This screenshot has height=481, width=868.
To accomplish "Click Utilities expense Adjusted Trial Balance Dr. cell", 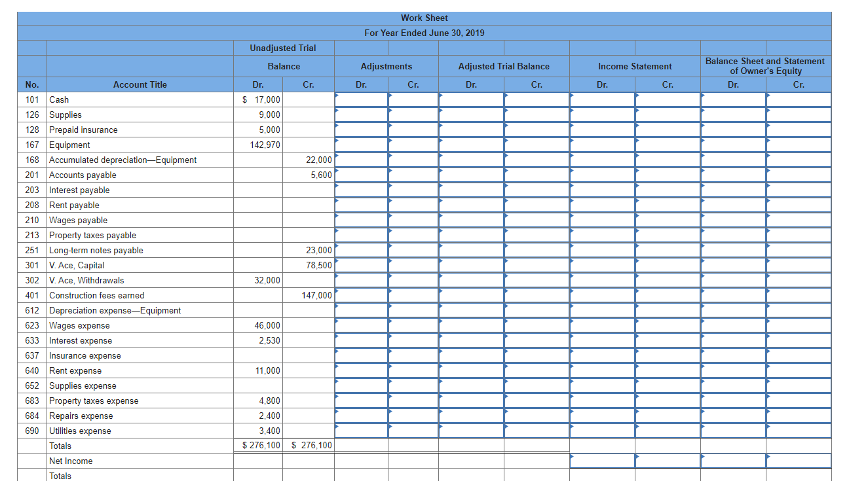I will (x=471, y=431).
